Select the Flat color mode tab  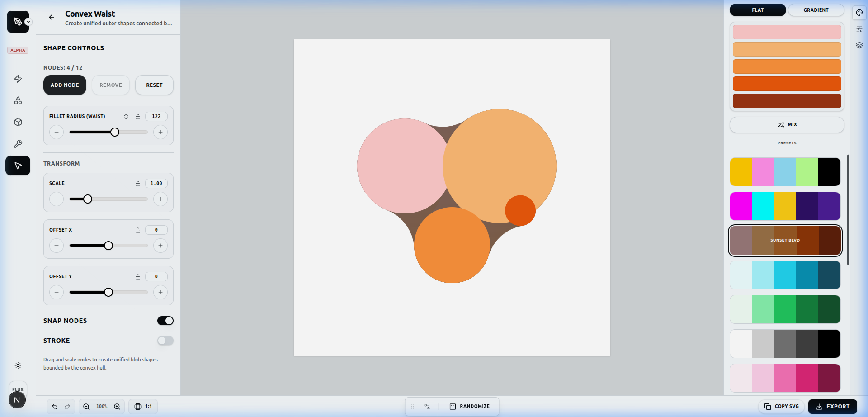757,10
